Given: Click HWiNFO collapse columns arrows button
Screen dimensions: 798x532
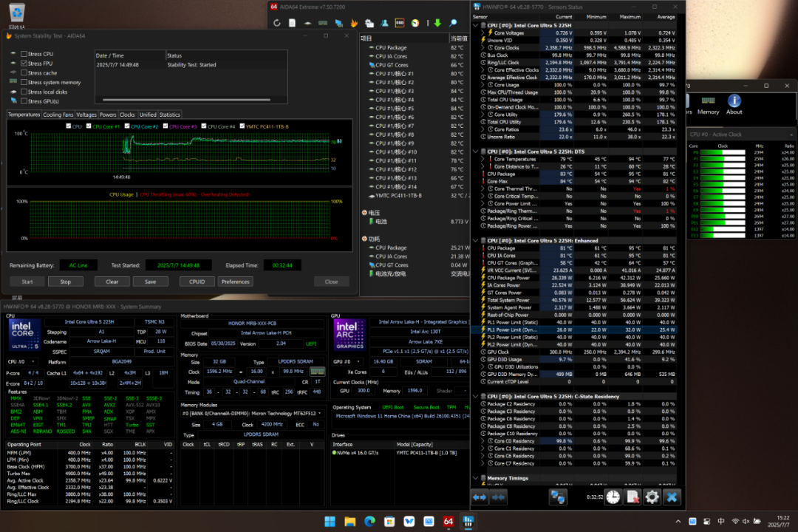Looking at the screenshot, I should [x=499, y=497].
